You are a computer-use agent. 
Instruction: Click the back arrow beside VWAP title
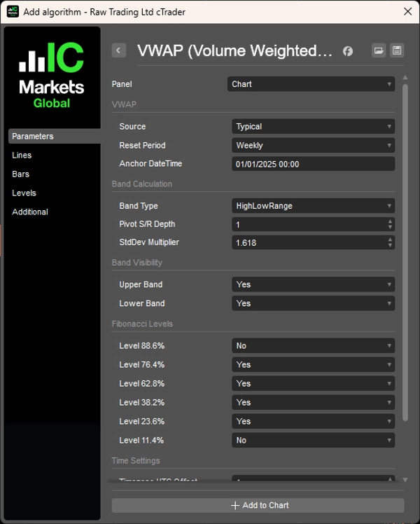tap(119, 50)
